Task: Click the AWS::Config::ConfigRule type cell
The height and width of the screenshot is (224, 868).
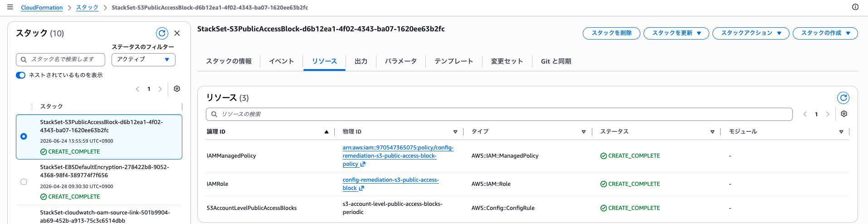Action: click(503, 208)
